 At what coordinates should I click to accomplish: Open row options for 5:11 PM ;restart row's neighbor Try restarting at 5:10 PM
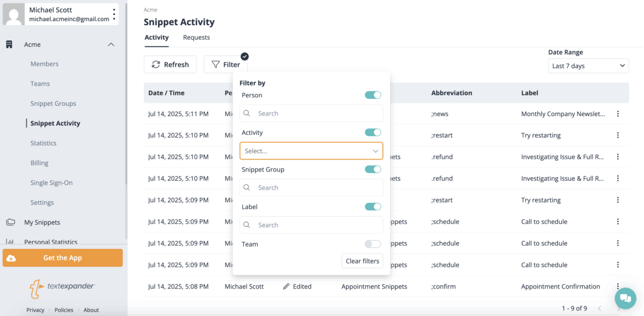(x=618, y=135)
